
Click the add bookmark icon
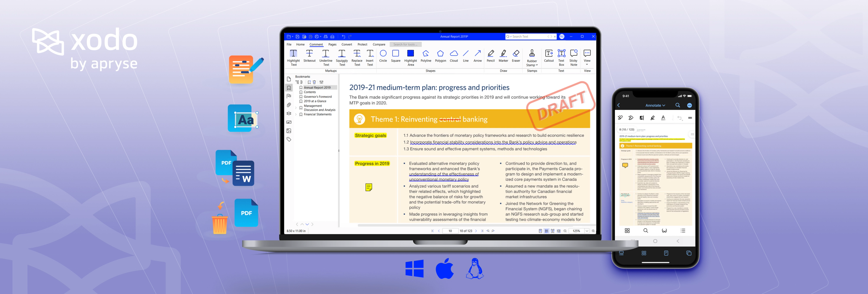coord(309,82)
